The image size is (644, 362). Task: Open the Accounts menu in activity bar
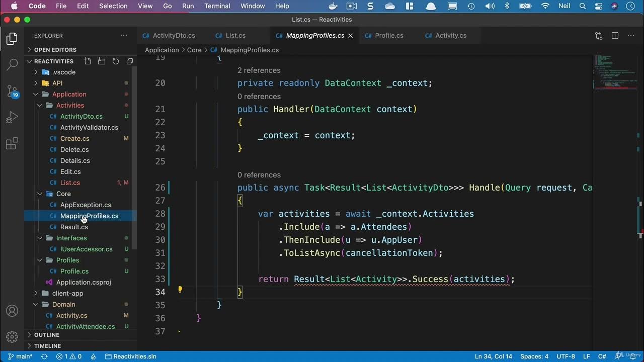pos(12,311)
